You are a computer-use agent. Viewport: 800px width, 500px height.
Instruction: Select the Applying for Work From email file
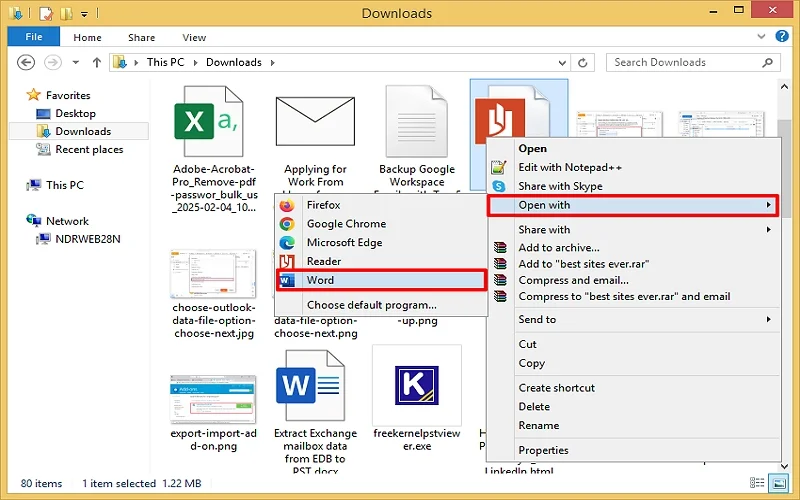(x=315, y=121)
